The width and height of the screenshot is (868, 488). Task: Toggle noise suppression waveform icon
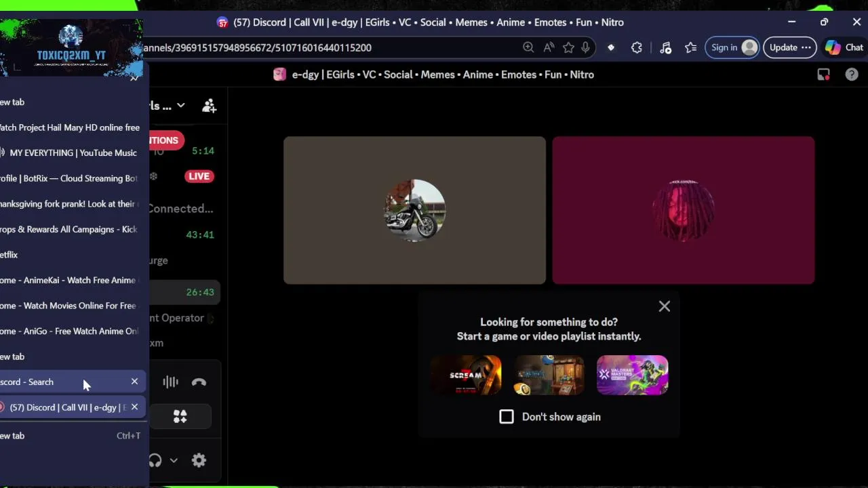tap(170, 382)
